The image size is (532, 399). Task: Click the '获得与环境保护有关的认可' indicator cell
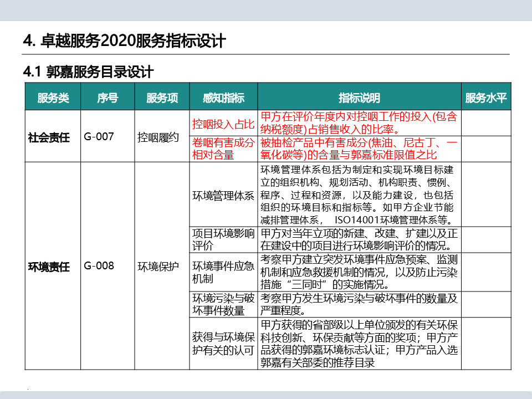tap(223, 344)
